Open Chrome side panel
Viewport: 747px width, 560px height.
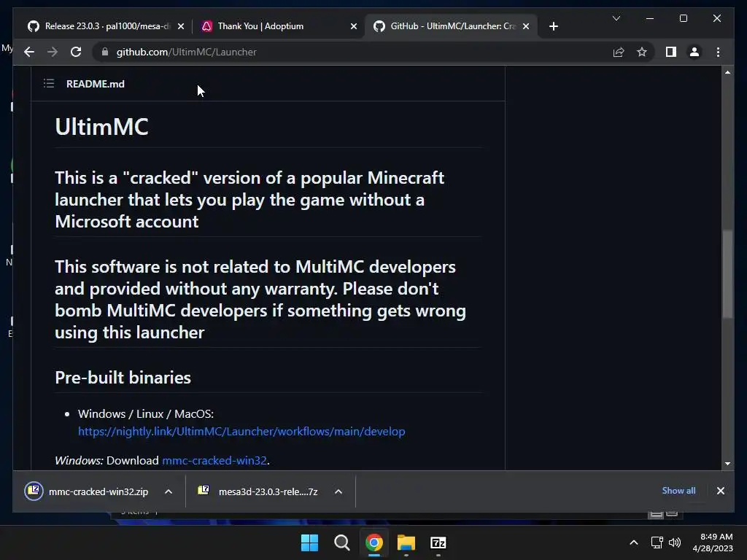(x=671, y=52)
